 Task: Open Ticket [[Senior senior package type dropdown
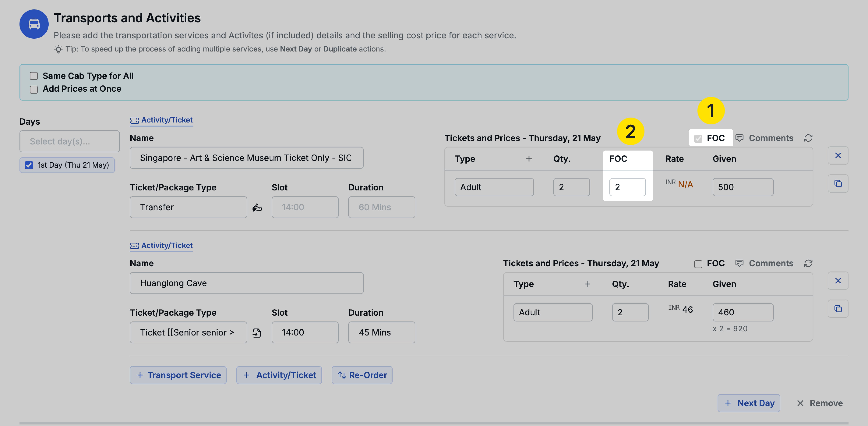click(188, 333)
